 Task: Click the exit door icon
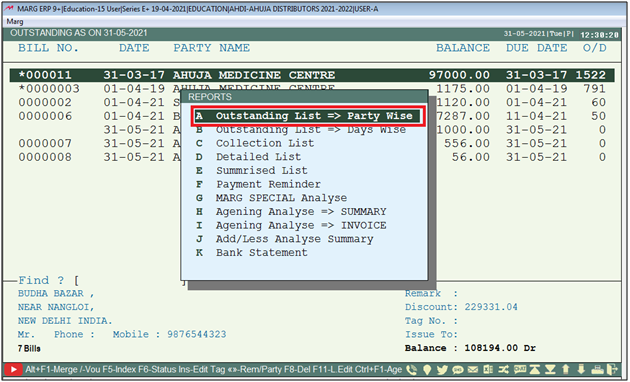tap(612, 370)
